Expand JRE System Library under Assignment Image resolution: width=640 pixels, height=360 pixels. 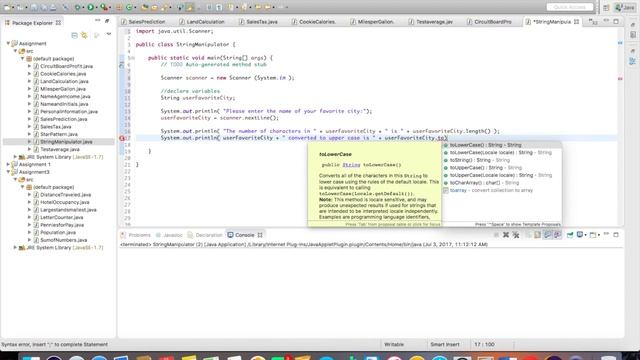pyautogui.click(x=16, y=157)
